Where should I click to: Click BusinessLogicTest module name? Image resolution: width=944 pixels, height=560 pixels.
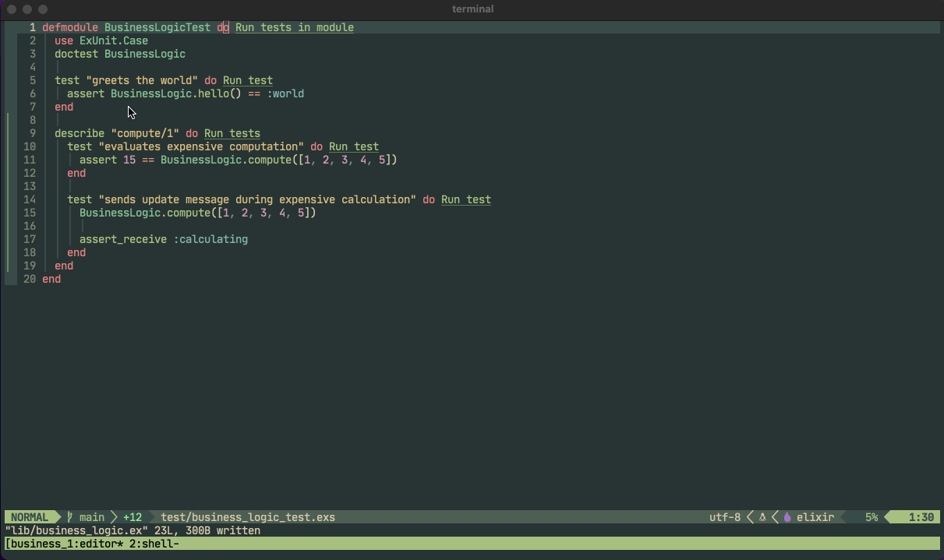(157, 27)
